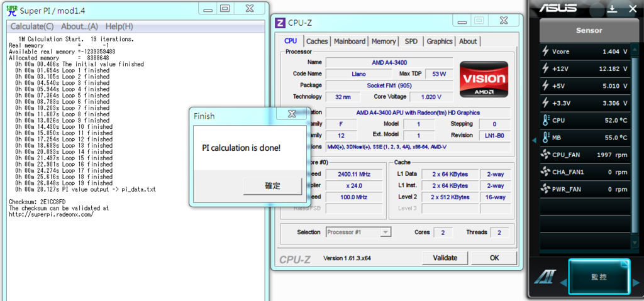Click the Core Voltage value 1.020 V

click(x=431, y=97)
